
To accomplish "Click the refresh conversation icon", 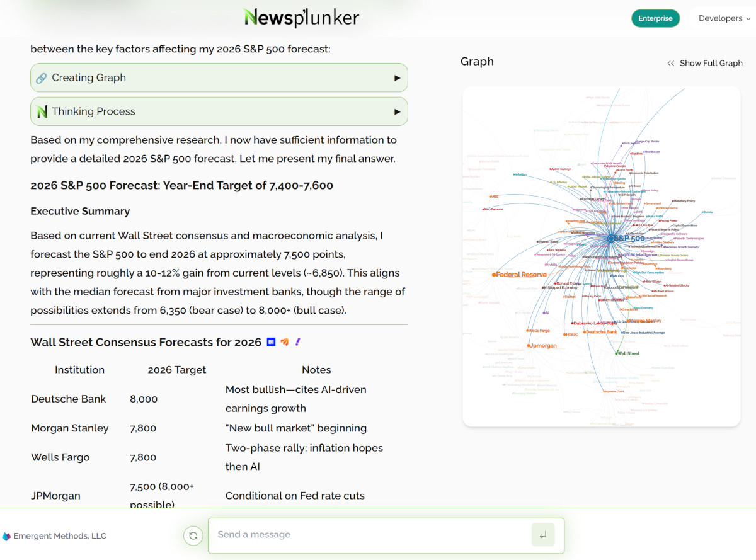I will point(193,536).
